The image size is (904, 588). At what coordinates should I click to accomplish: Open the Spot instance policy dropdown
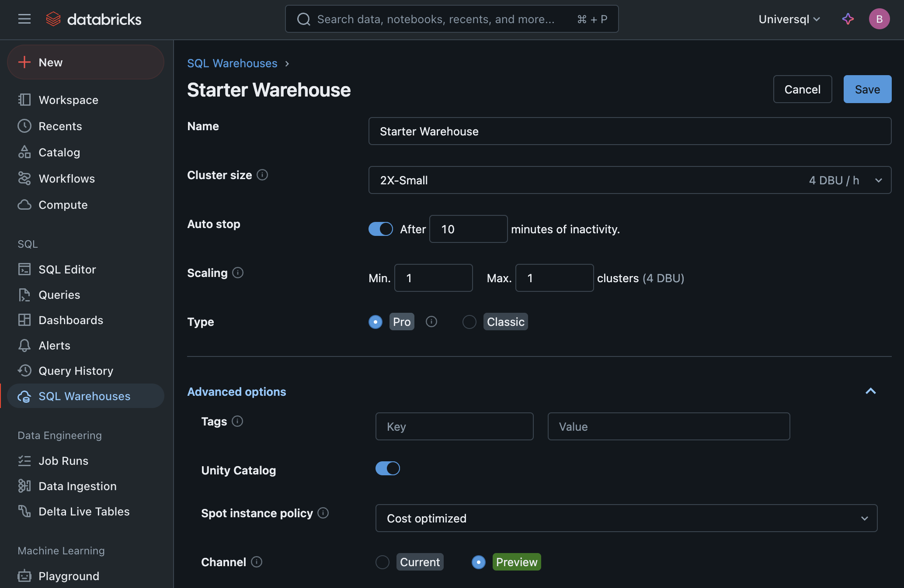click(x=626, y=518)
